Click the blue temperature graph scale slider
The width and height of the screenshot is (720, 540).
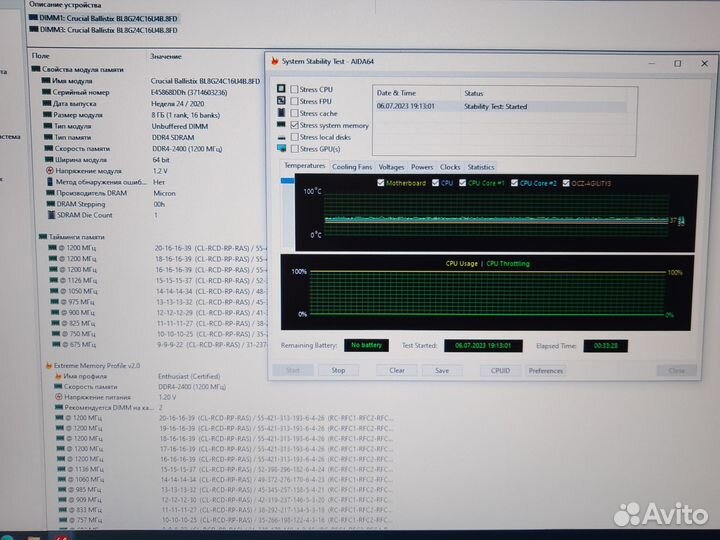(287, 181)
